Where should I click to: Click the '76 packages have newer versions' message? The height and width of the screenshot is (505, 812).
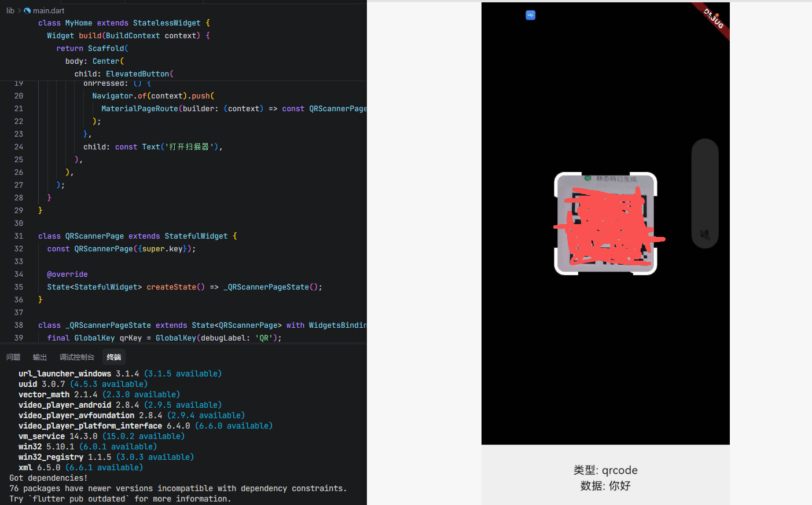pos(178,489)
